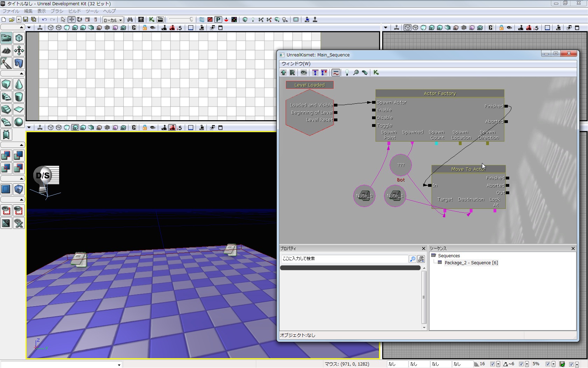The image size is (588, 368).
Task: Open the dropdown next to open-file icon
Action: point(19,20)
